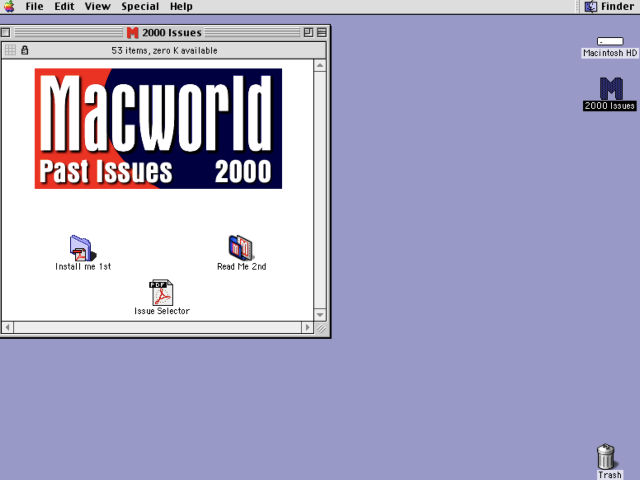Viewport: 640px width, 480px height.
Task: Open the Special menu
Action: click(140, 7)
